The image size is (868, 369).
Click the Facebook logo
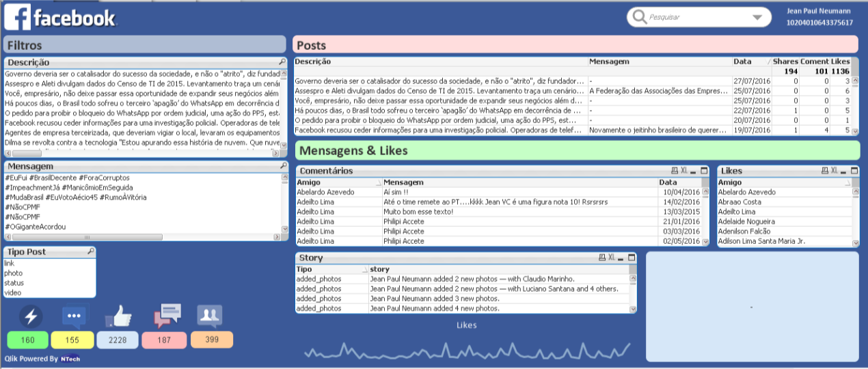60,17
